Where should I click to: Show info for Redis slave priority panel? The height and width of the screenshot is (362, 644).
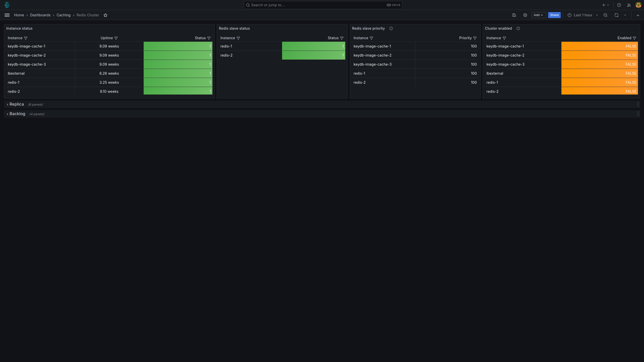(x=391, y=28)
